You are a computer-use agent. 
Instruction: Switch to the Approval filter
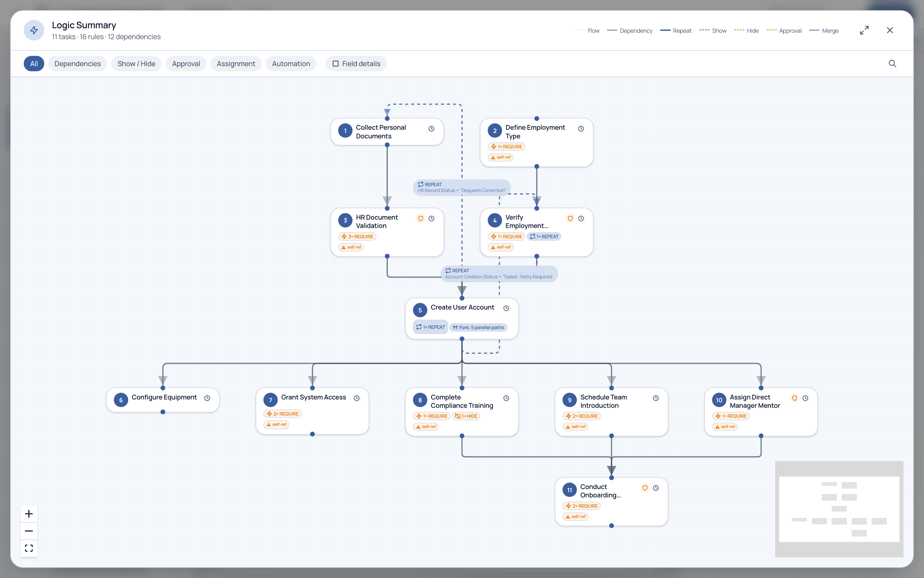point(186,64)
